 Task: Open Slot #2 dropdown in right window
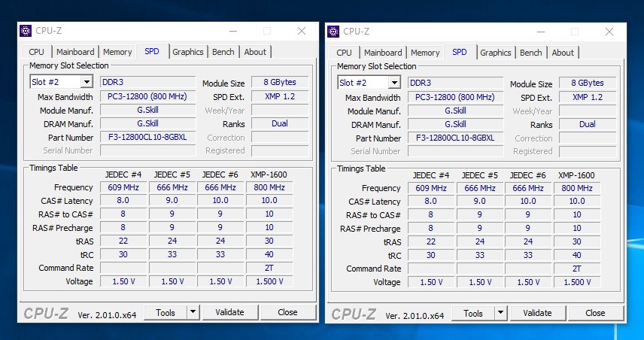[393, 83]
